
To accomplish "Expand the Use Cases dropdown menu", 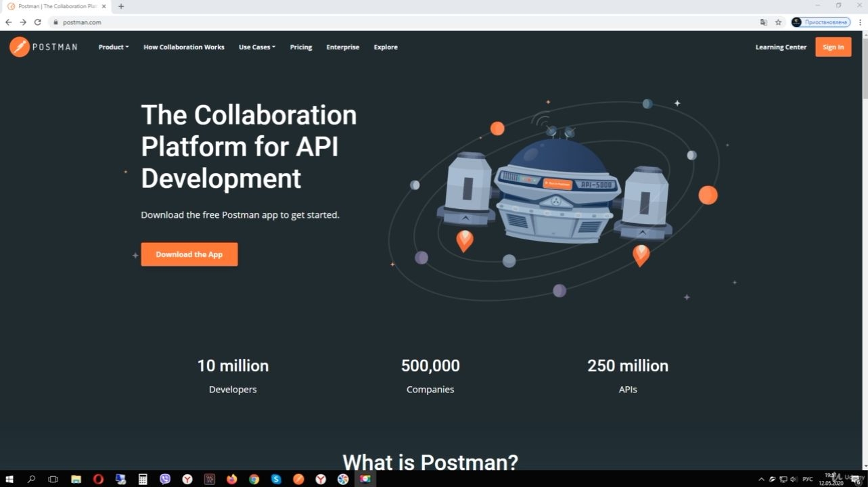I will (x=257, y=47).
